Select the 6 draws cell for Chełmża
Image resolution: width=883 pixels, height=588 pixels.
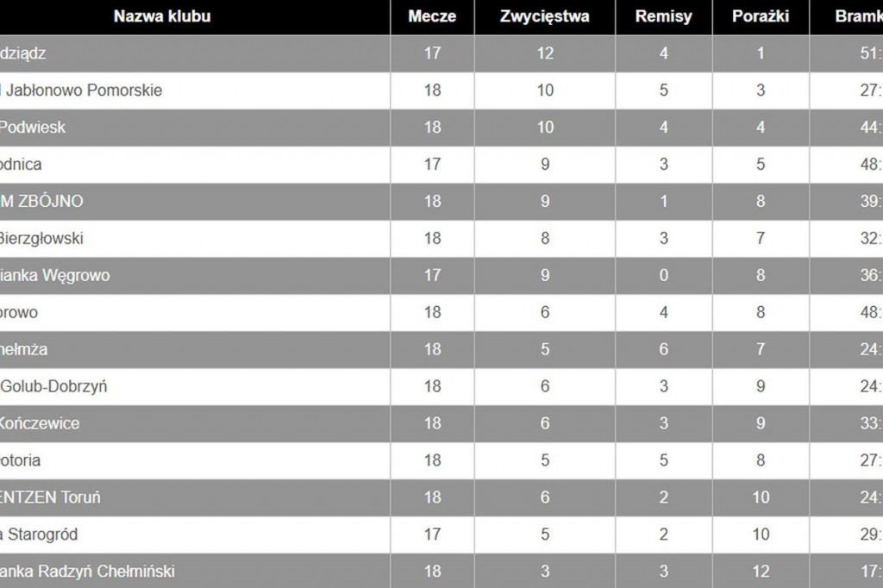(663, 349)
